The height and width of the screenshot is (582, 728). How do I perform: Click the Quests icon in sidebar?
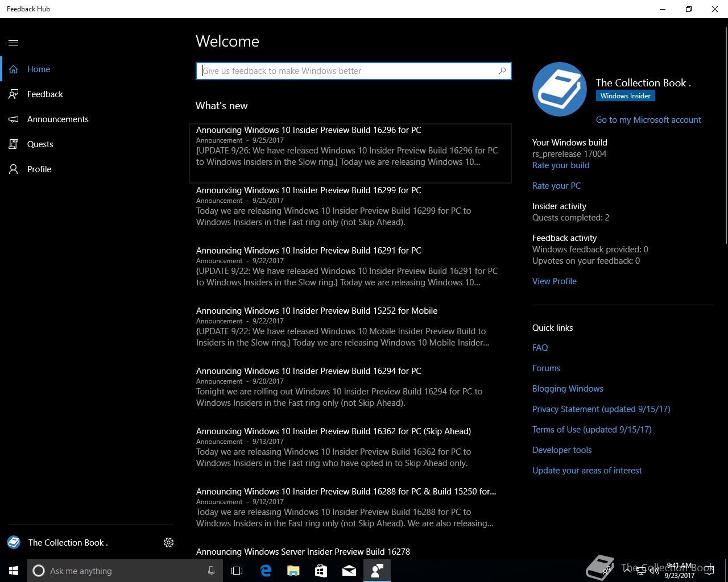14,144
